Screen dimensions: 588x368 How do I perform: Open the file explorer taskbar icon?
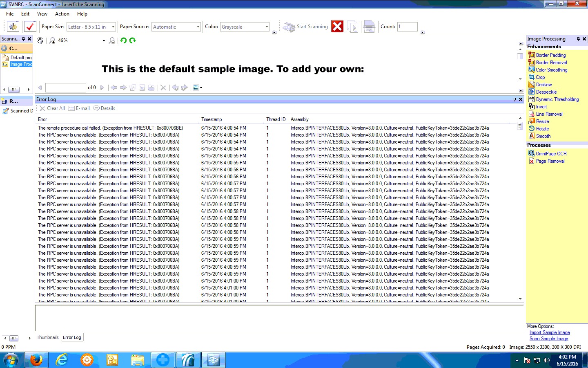[x=138, y=360]
